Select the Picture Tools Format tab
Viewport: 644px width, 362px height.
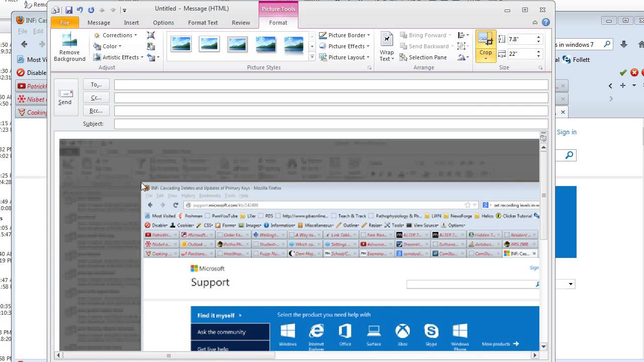pos(278,23)
